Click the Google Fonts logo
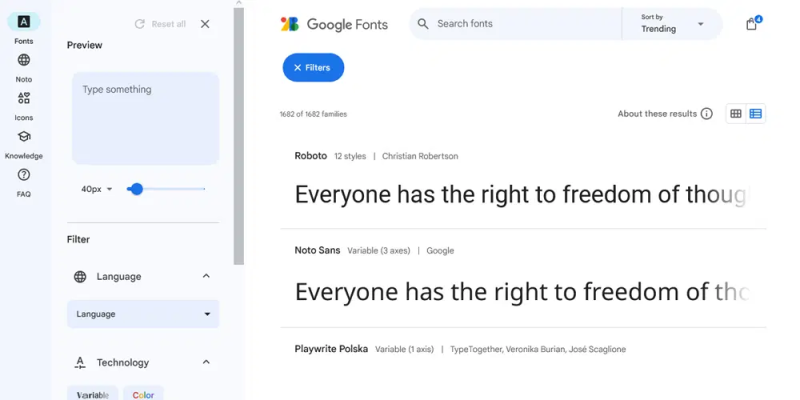800x400 pixels. pos(334,24)
